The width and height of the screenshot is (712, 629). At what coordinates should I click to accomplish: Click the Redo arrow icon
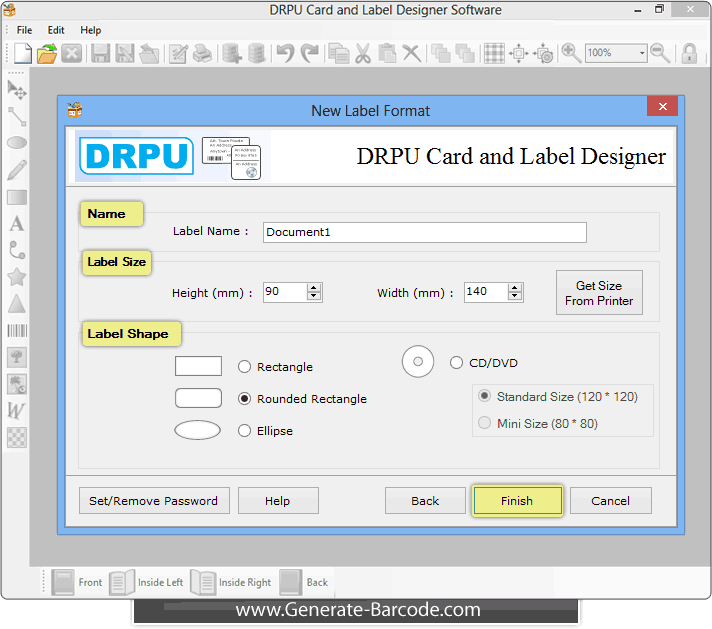[x=310, y=53]
